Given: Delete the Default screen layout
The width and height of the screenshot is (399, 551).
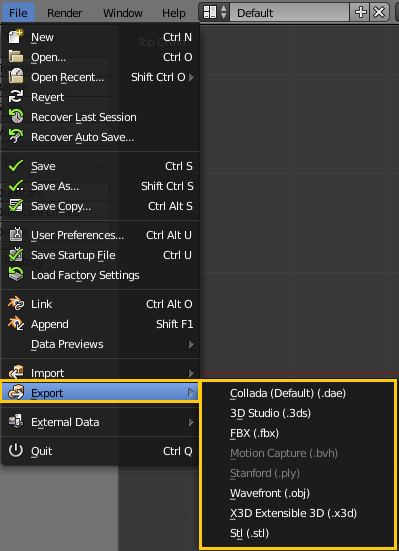Looking at the screenshot, I should (379, 13).
